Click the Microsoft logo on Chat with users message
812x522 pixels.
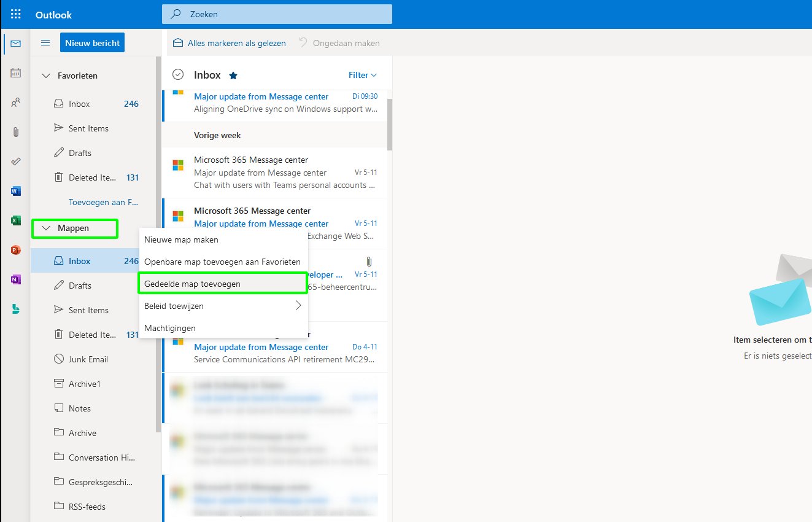tap(178, 165)
